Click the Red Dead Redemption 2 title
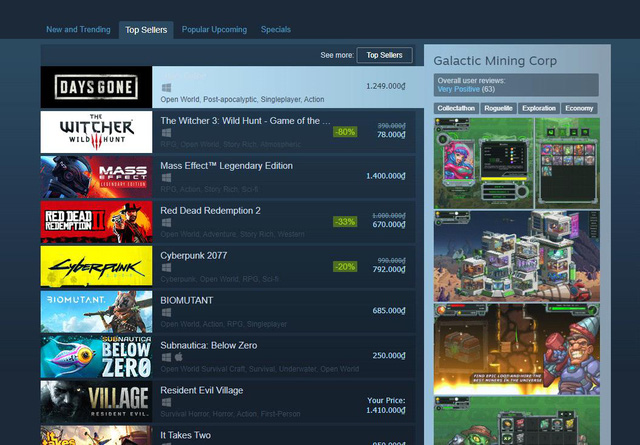This screenshot has width=640, height=445. [x=210, y=211]
